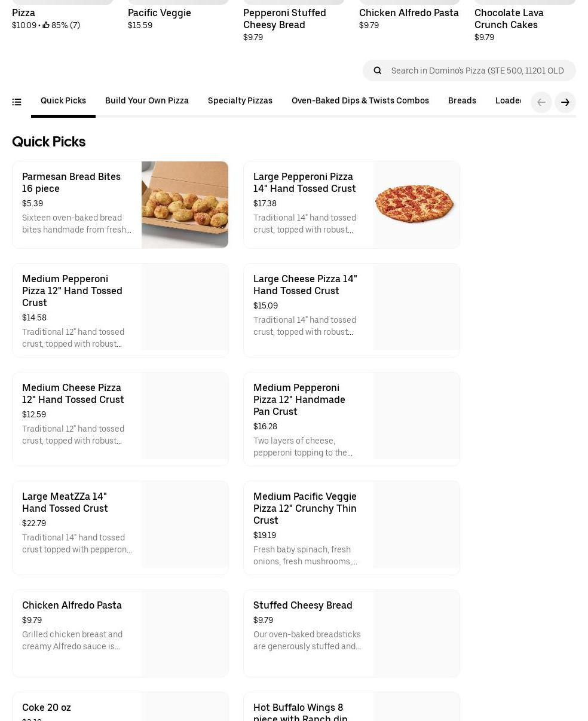Viewport: 588px width, 721px height.
Task: Open the Specialty Pizzas tab
Action: 240,100
